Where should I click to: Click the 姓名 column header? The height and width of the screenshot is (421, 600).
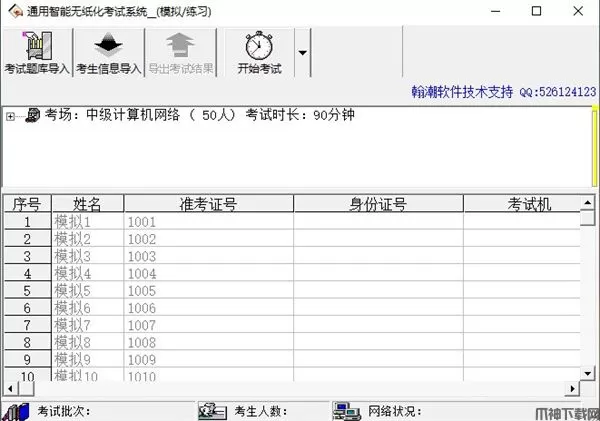[88, 204]
